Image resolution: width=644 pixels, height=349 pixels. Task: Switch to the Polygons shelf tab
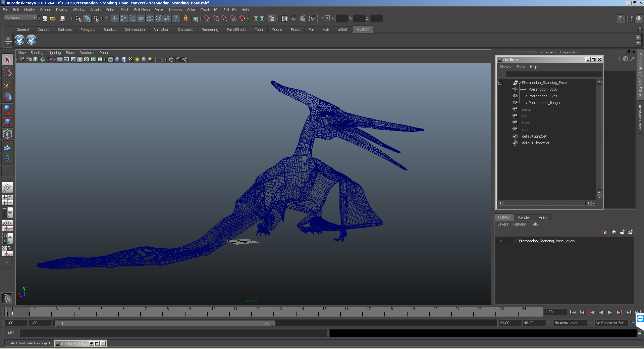[88, 30]
